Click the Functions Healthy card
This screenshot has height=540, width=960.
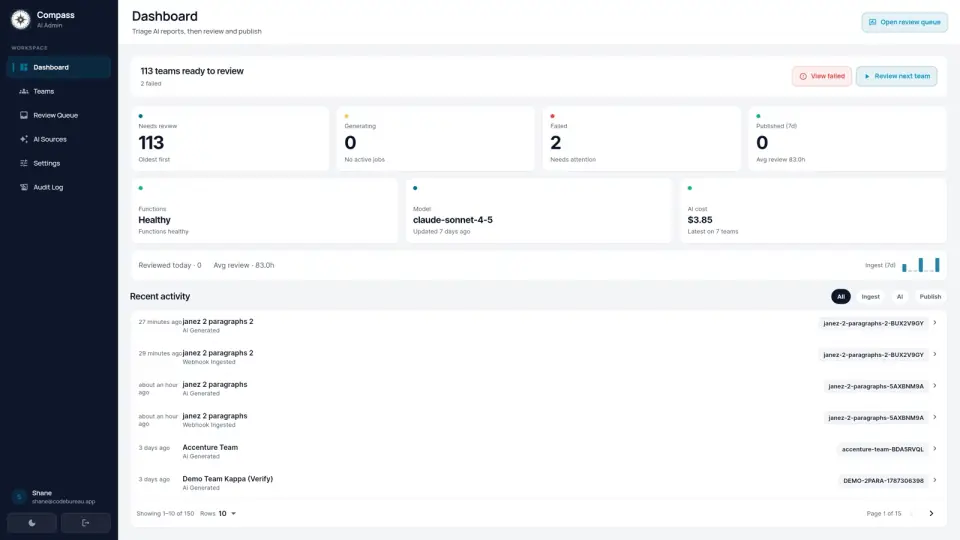point(264,211)
